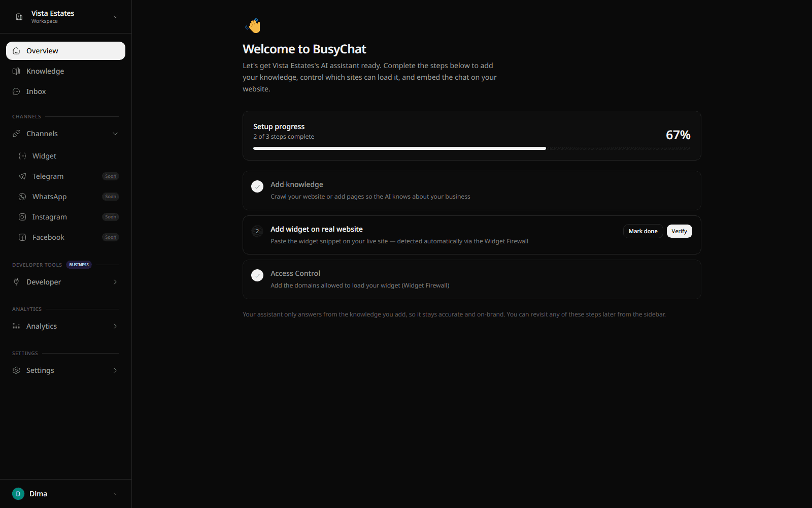Image resolution: width=812 pixels, height=508 pixels.
Task: Click the Developer plug icon
Action: pyautogui.click(x=16, y=282)
